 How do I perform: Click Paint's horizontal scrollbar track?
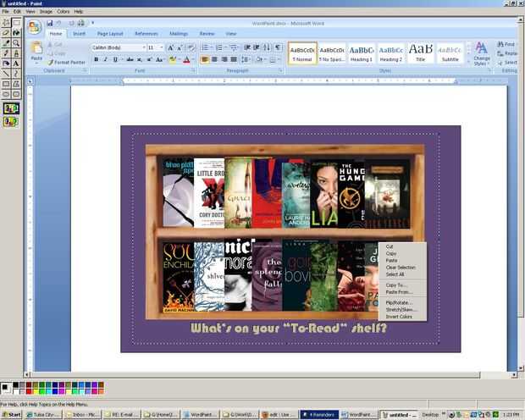click(x=496, y=375)
